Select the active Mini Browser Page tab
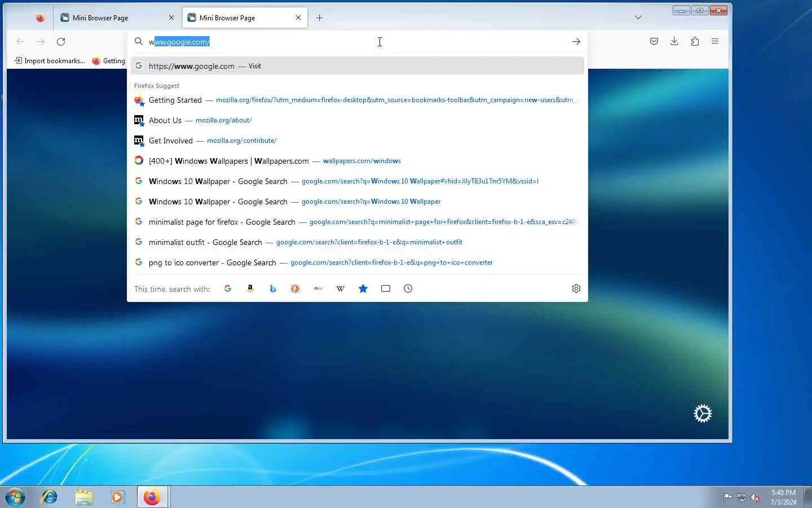 coord(245,17)
